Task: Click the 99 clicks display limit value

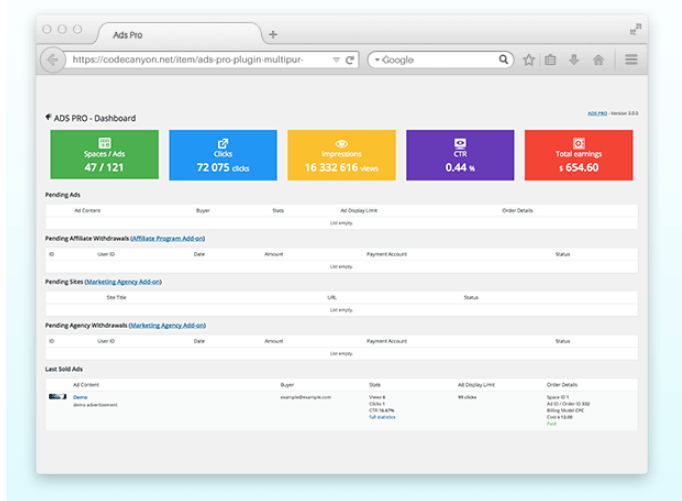Action: click(467, 397)
